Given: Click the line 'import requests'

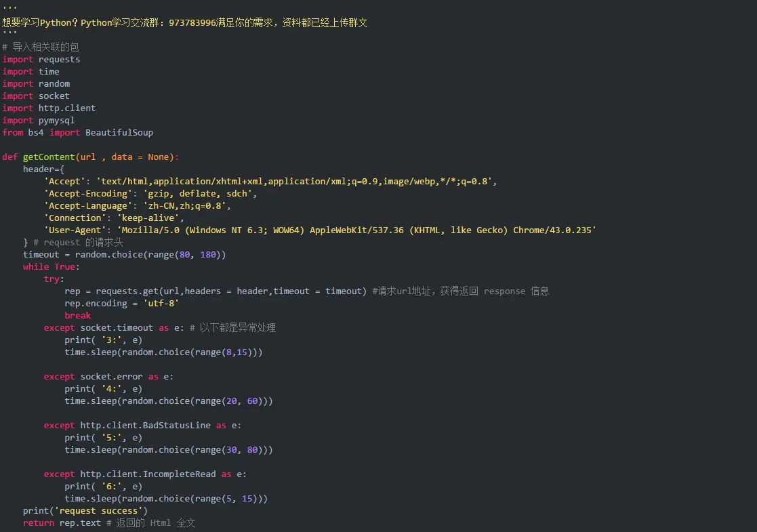Looking at the screenshot, I should tap(41, 60).
